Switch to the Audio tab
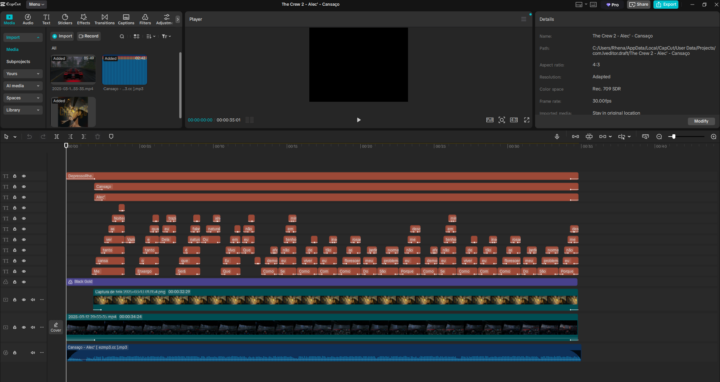The width and height of the screenshot is (720, 382). pos(28,19)
